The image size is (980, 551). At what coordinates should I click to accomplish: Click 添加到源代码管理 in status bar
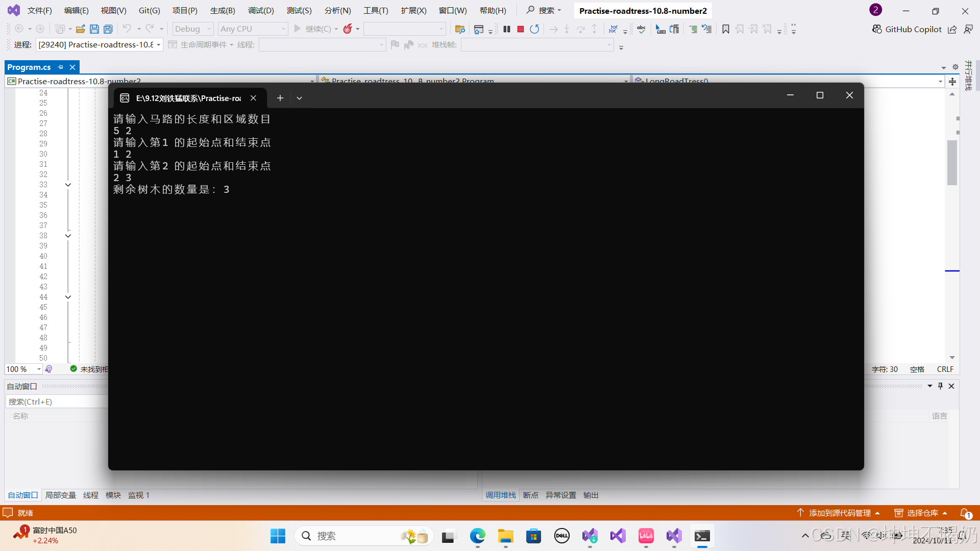tap(840, 513)
